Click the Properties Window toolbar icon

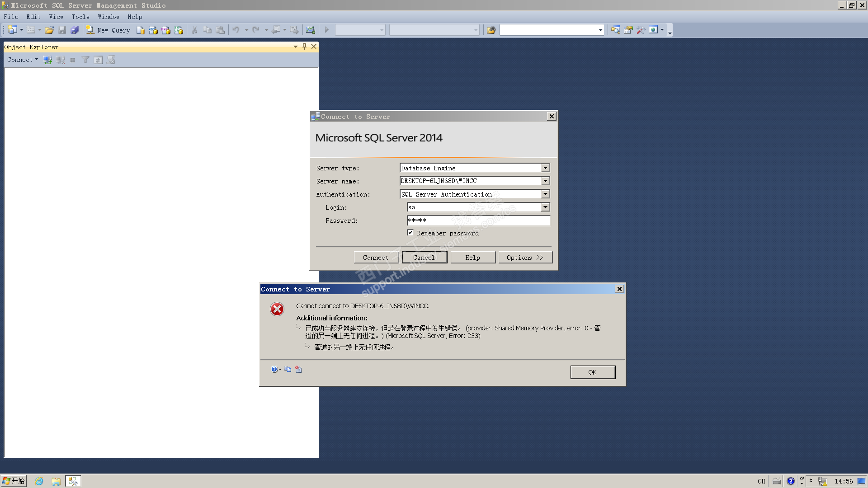click(x=628, y=30)
